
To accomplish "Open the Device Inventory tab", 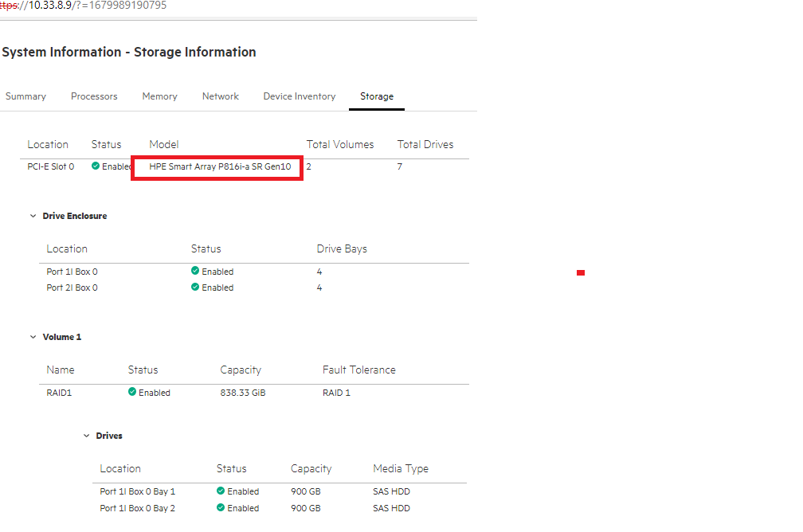I will 299,96.
